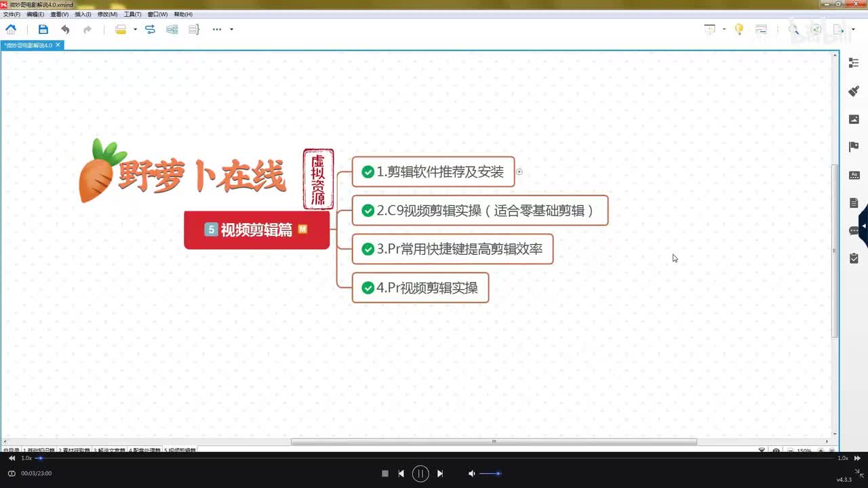This screenshot has width=868, height=488.
Task: Switch to the 4 配音处理篇 sheet tab
Action: (x=145, y=450)
